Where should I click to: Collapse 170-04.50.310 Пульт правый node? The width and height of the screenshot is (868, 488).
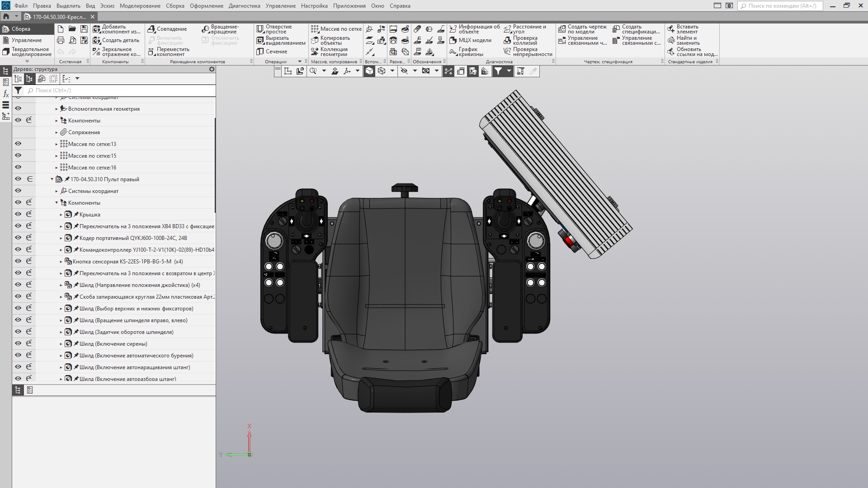[x=52, y=179]
